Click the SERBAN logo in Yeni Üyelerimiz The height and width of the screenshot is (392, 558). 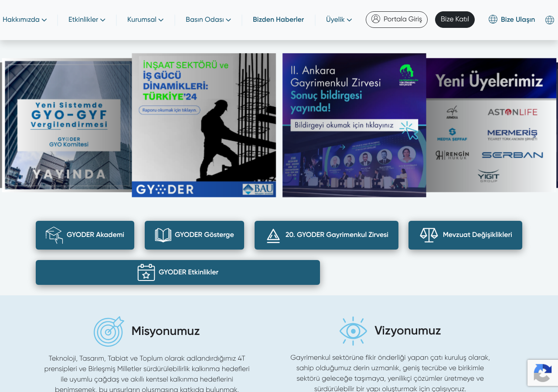pos(512,155)
